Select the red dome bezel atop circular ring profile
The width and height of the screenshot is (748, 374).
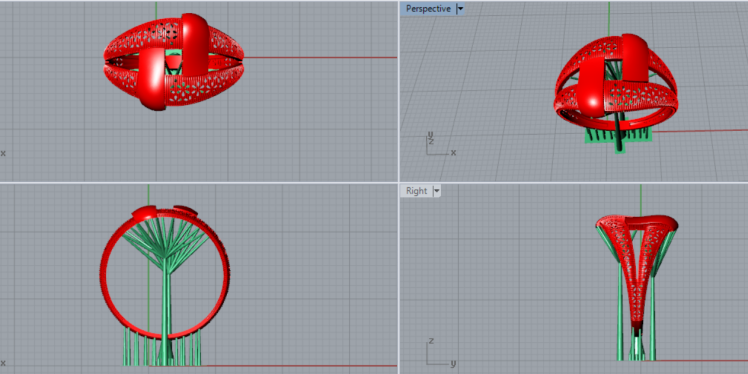pyautogui.click(x=144, y=213)
